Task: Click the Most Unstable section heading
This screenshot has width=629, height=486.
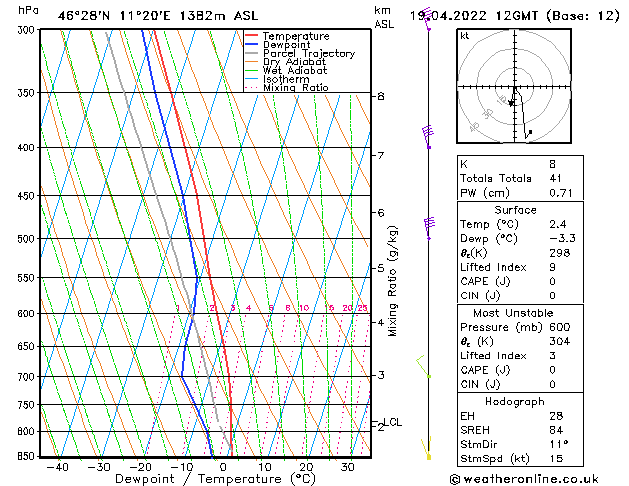Action: pos(513,313)
